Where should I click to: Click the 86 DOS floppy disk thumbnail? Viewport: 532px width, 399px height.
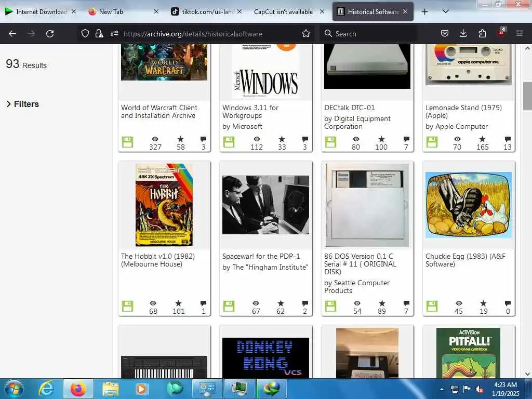click(x=367, y=205)
